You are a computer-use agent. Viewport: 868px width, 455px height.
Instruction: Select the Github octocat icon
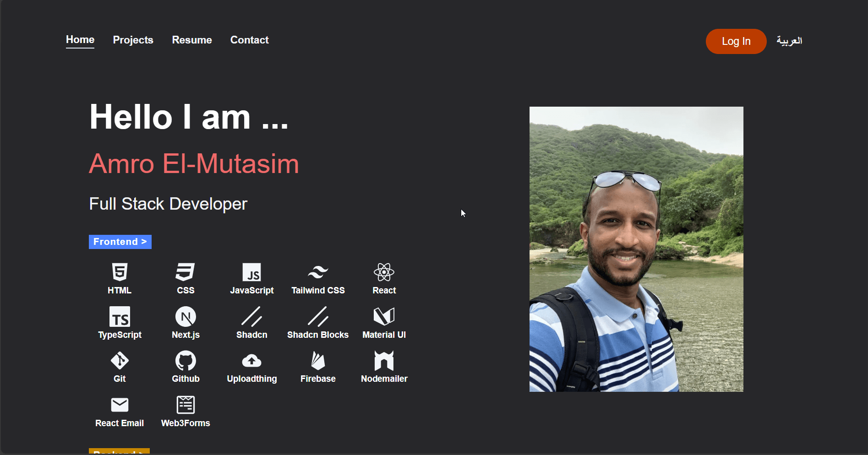point(186,361)
